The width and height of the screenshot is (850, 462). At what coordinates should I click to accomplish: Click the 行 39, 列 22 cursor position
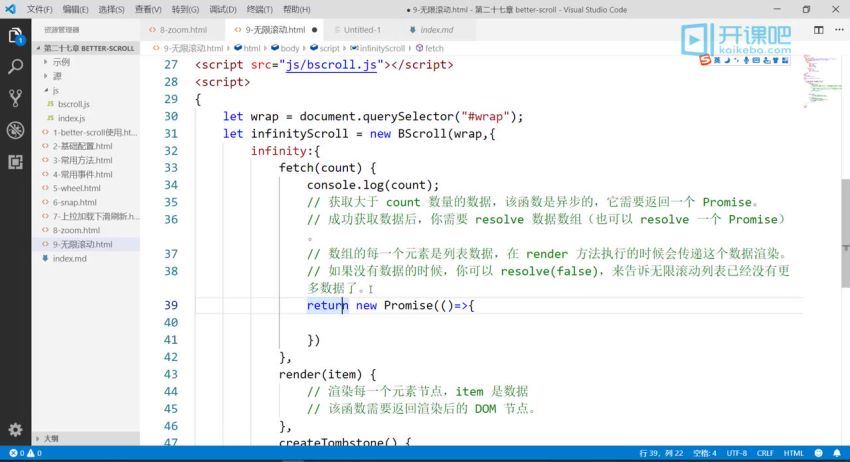tap(661, 453)
